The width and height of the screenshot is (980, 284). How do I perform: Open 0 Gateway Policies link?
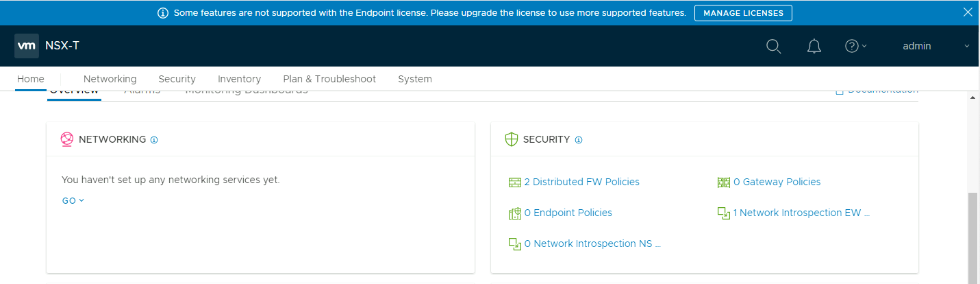[x=777, y=182]
